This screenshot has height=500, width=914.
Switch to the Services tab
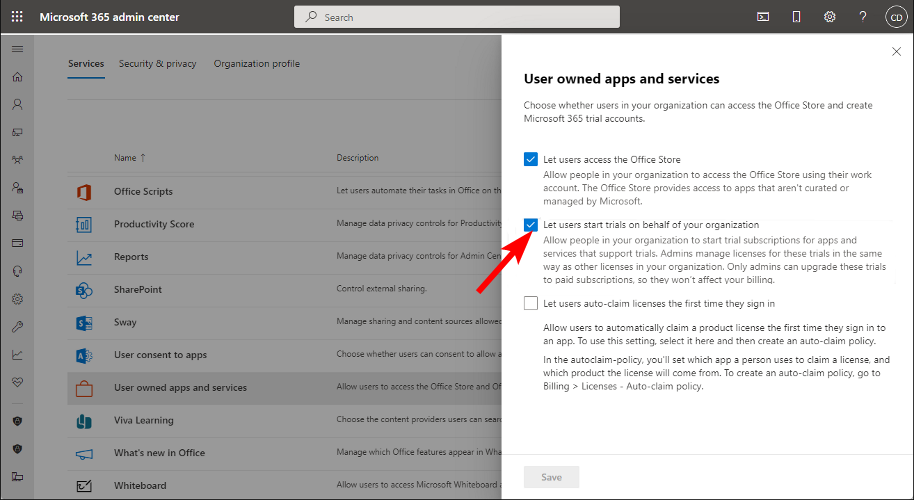pyautogui.click(x=86, y=64)
